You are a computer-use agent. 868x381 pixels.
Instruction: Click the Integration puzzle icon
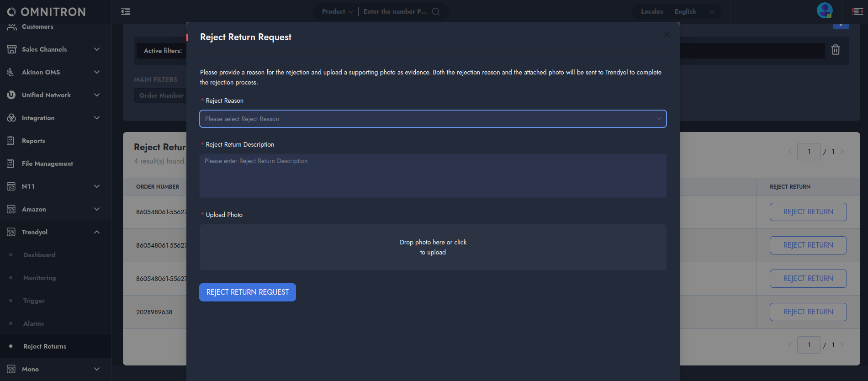click(x=11, y=118)
